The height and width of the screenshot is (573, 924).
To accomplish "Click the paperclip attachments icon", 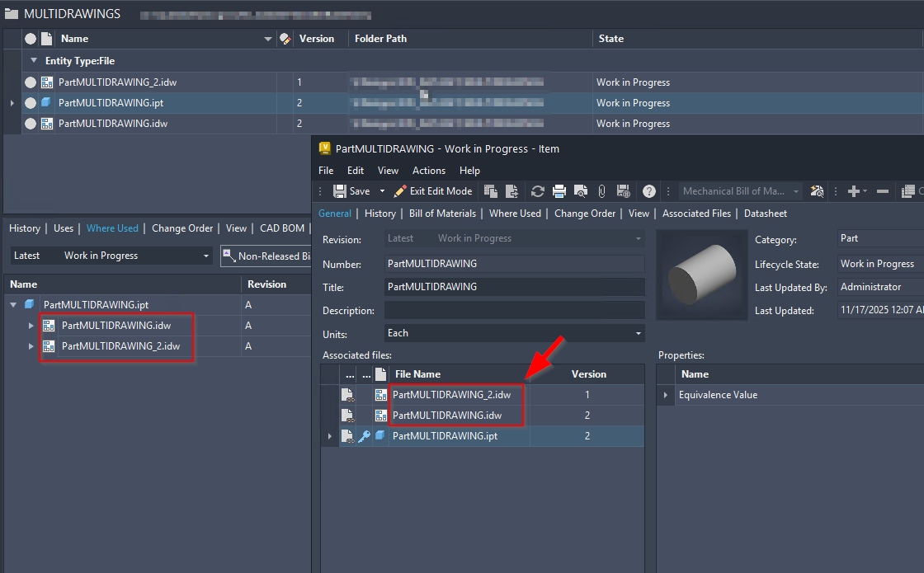I will point(601,191).
